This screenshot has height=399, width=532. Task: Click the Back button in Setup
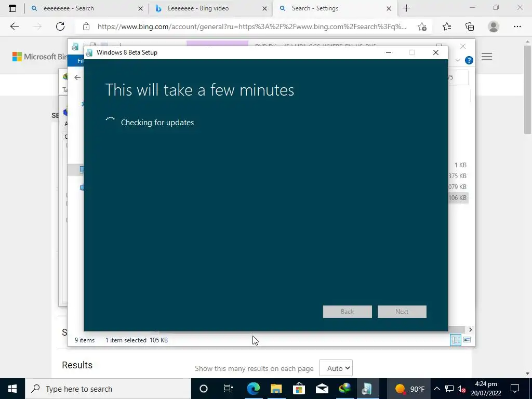click(x=348, y=312)
